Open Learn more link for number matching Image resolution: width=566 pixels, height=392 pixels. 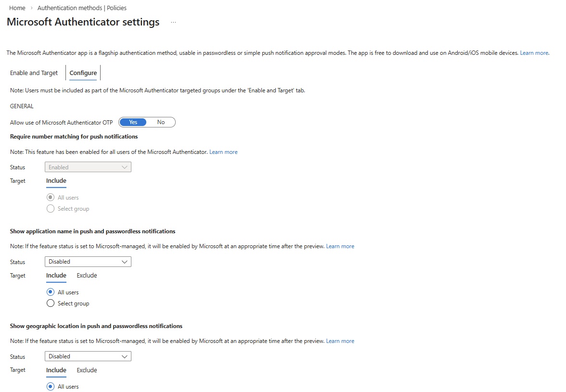[x=223, y=152]
